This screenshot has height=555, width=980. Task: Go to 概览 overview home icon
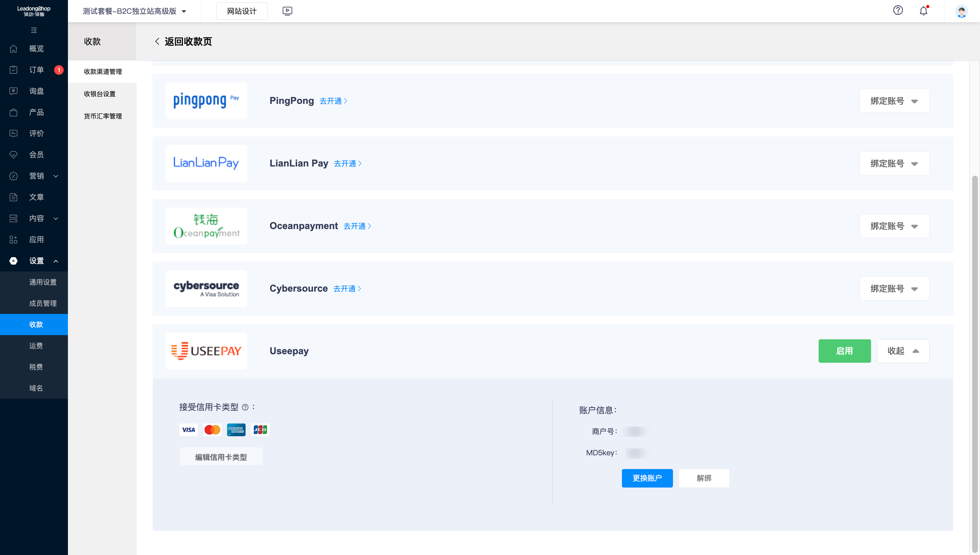click(x=14, y=48)
